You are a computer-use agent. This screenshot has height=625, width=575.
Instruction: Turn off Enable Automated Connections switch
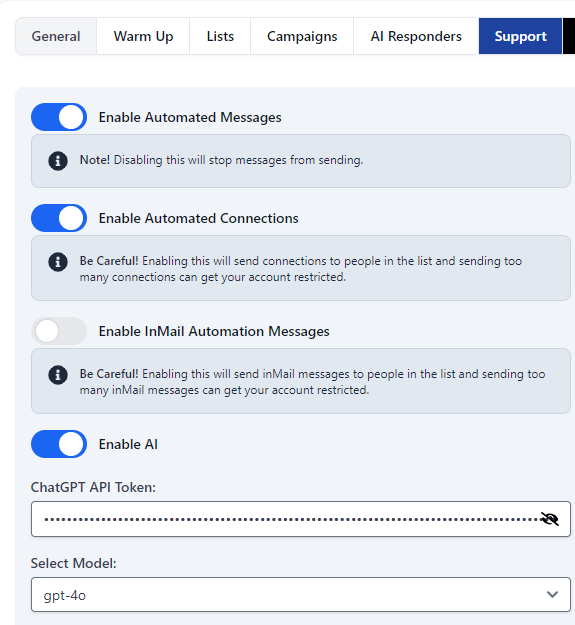(59, 218)
